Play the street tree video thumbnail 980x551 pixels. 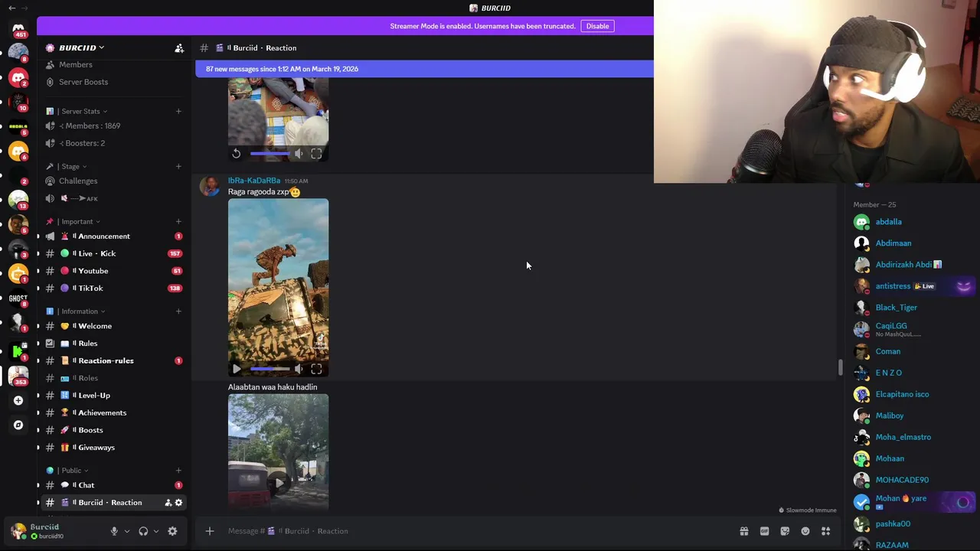click(278, 482)
